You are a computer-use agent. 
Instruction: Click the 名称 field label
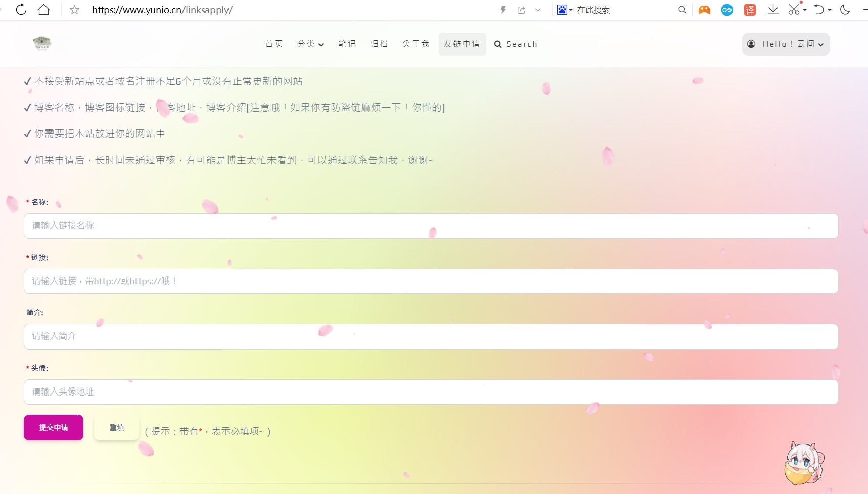tap(39, 202)
